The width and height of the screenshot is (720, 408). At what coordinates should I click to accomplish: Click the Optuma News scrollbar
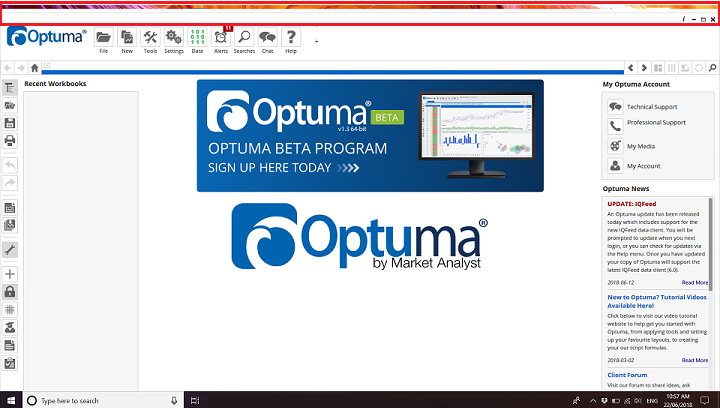[711, 244]
